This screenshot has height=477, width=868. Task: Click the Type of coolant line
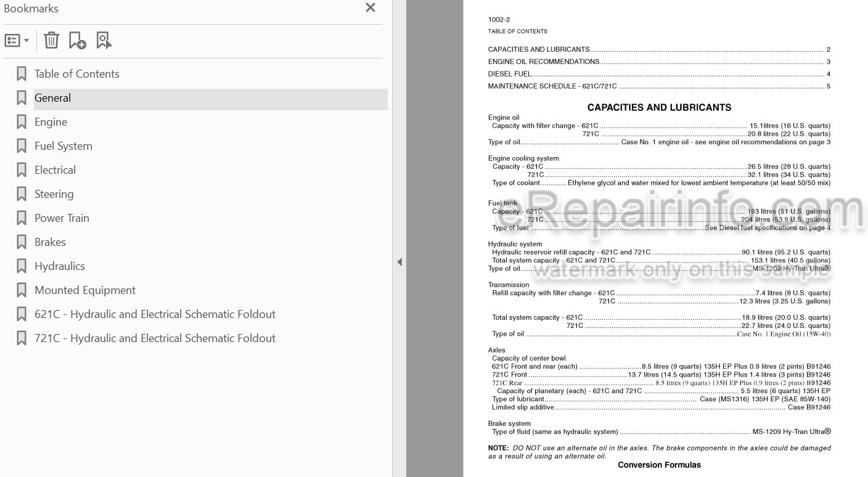click(661, 183)
